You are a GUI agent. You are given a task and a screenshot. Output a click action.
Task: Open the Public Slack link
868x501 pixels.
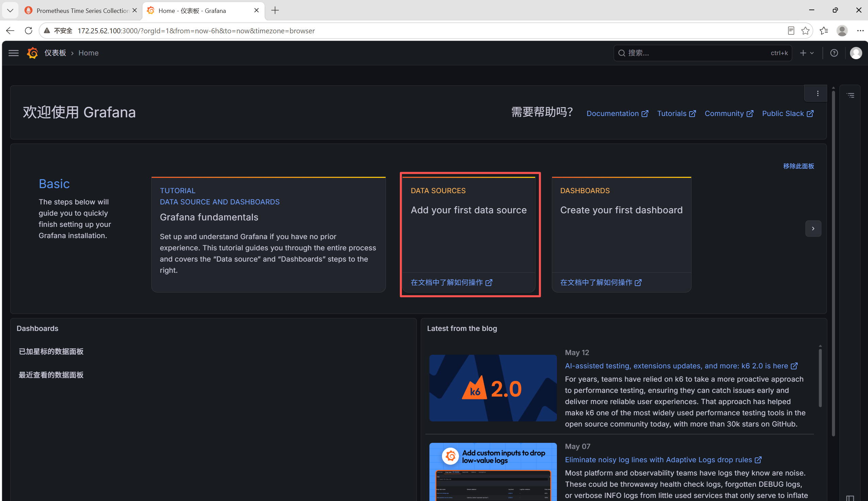coord(787,114)
